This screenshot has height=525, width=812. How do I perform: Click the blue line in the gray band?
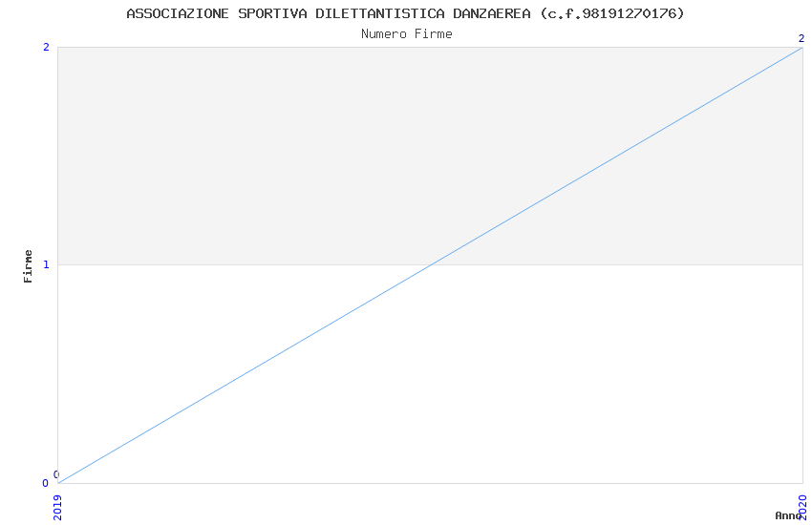616,157
